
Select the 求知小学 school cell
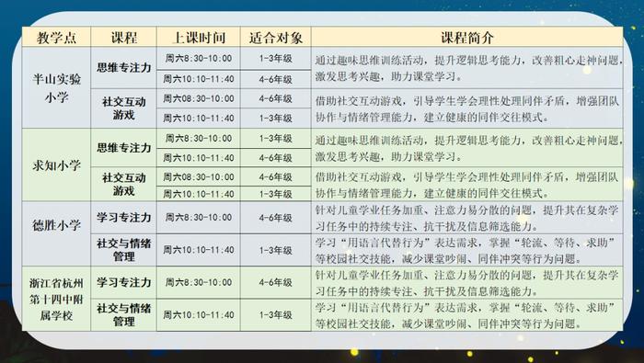[x=56, y=164]
